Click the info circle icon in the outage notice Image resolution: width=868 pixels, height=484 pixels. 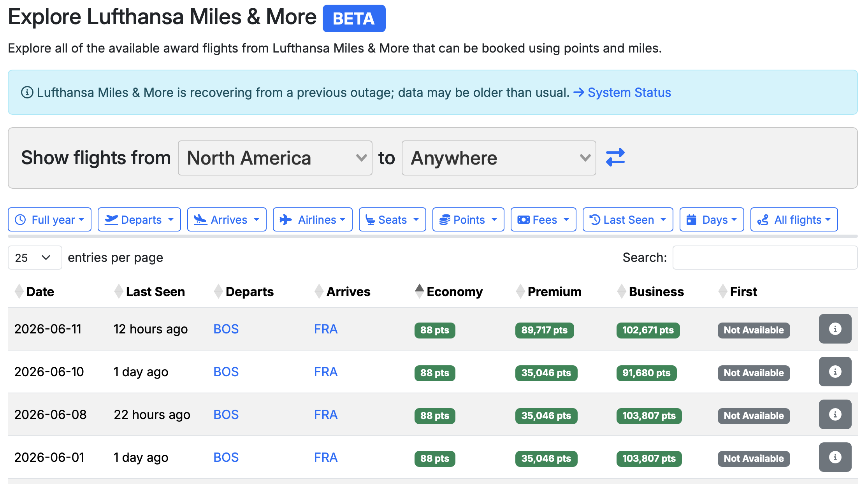click(x=27, y=93)
